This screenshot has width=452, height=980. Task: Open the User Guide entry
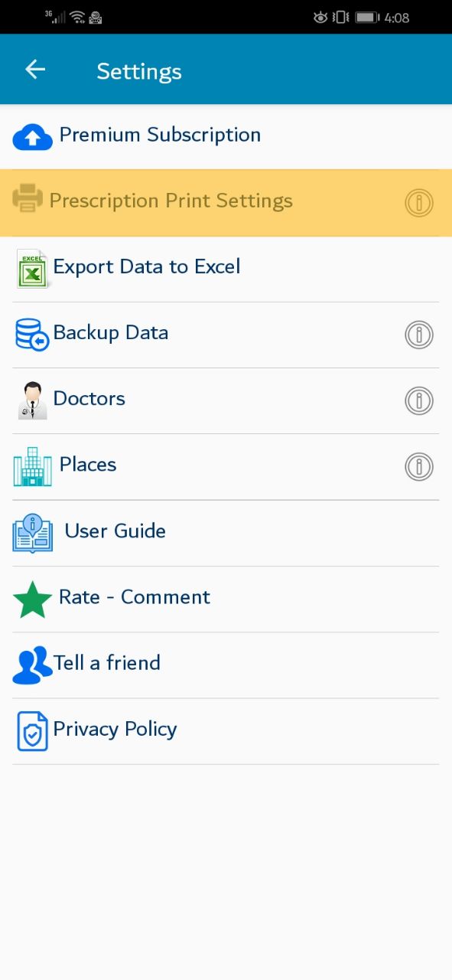[226, 533]
